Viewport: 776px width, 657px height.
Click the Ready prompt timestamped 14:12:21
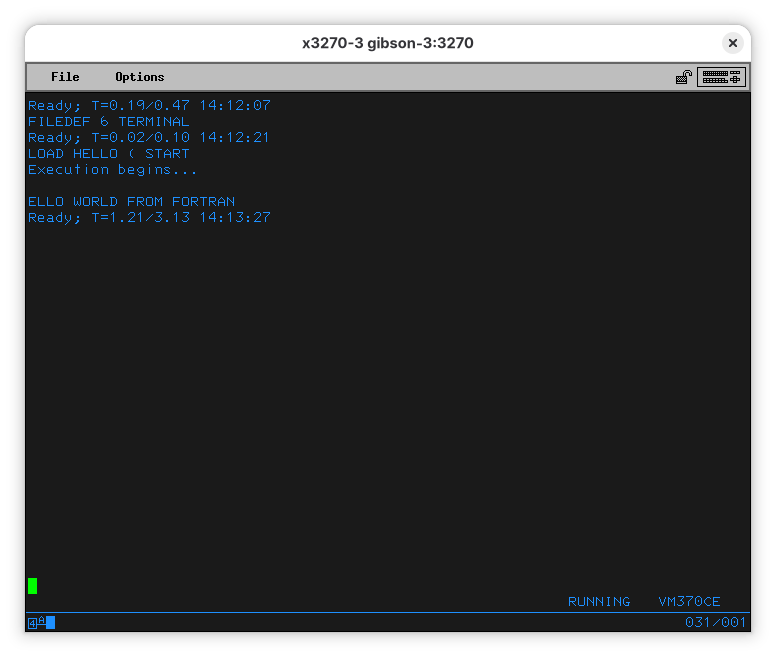point(149,137)
